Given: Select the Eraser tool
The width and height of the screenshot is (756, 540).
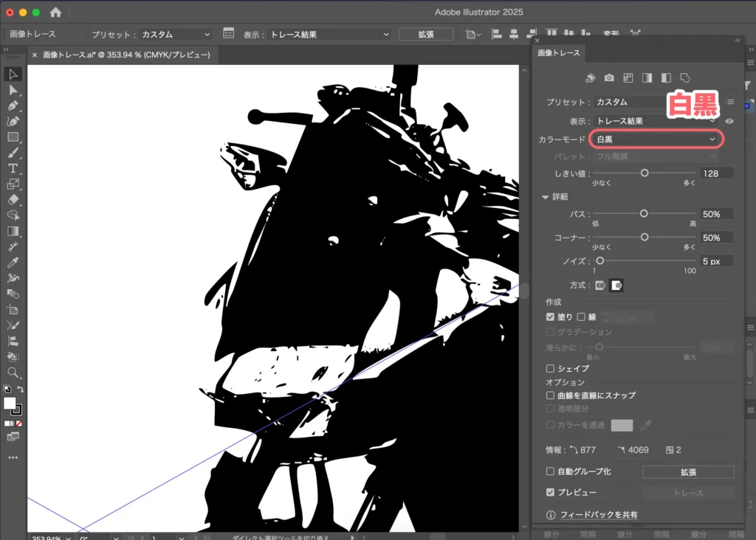Looking at the screenshot, I should click(x=13, y=199).
